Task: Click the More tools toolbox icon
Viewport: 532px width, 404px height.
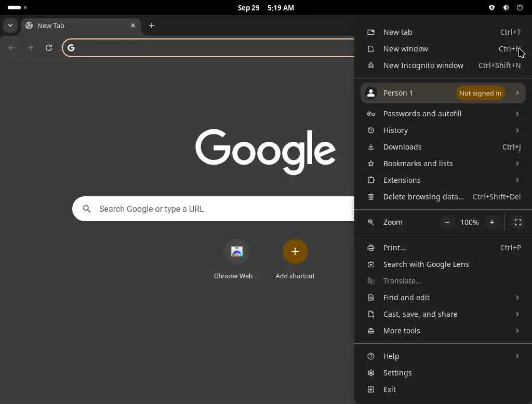Action: (371, 331)
